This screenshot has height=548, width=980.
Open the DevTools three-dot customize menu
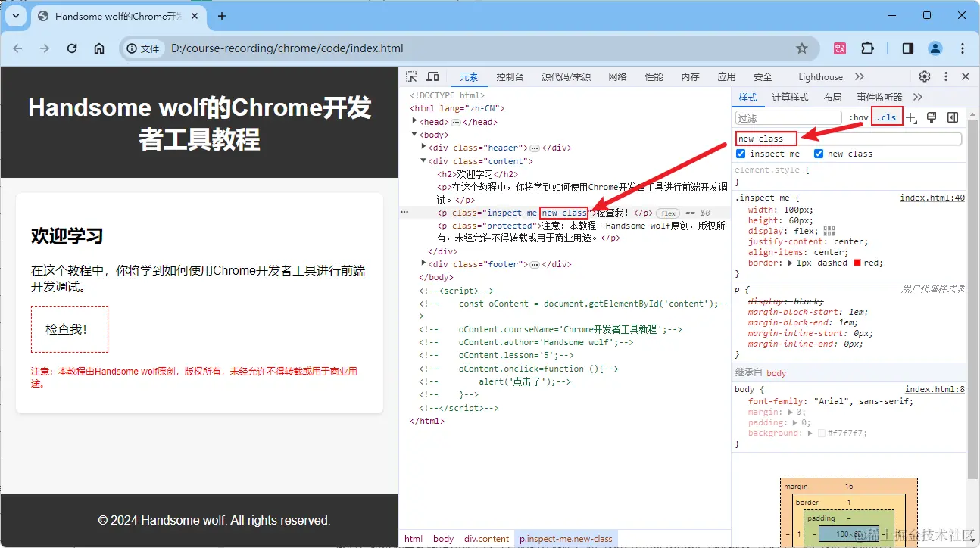point(946,76)
